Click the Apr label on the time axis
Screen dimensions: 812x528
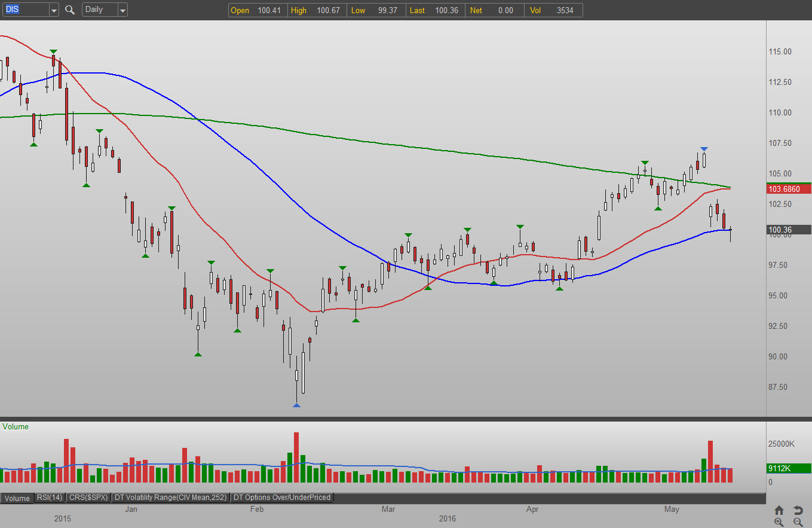pos(532,509)
